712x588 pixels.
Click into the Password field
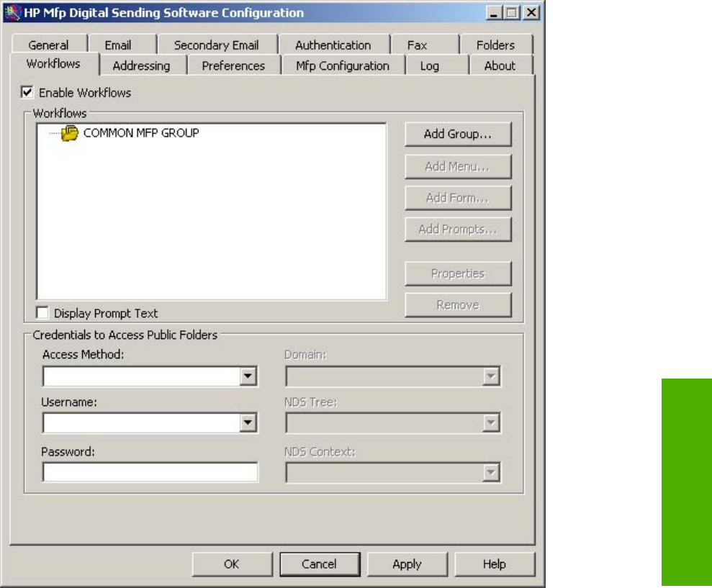pyautogui.click(x=150, y=472)
